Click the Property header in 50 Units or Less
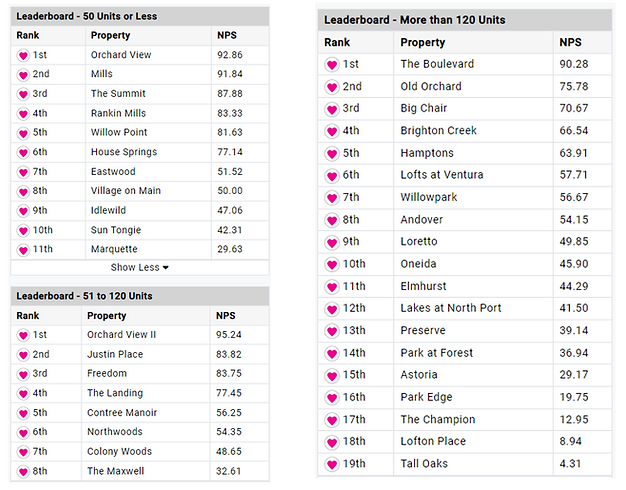Viewport: 626px width, 490px height. pyautogui.click(x=110, y=35)
